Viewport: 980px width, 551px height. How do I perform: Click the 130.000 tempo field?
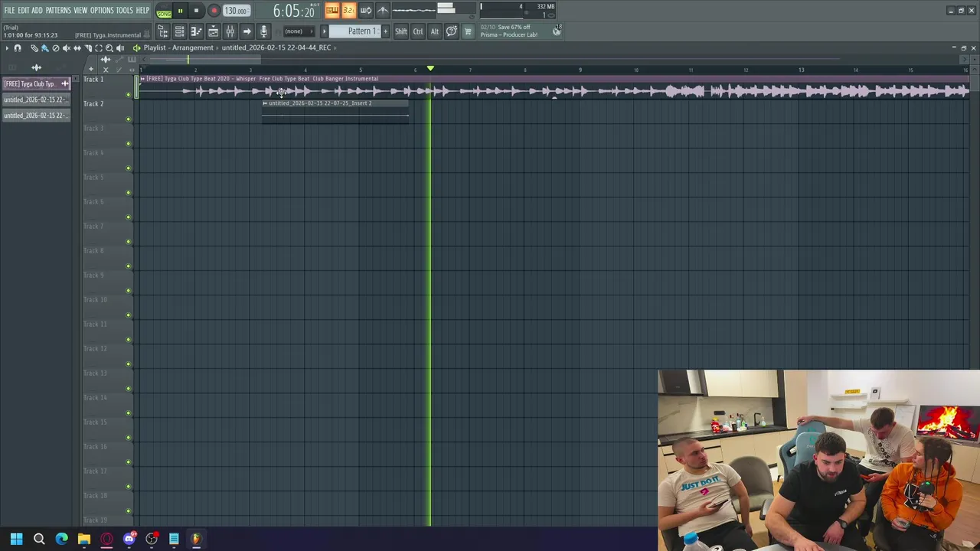[236, 11]
